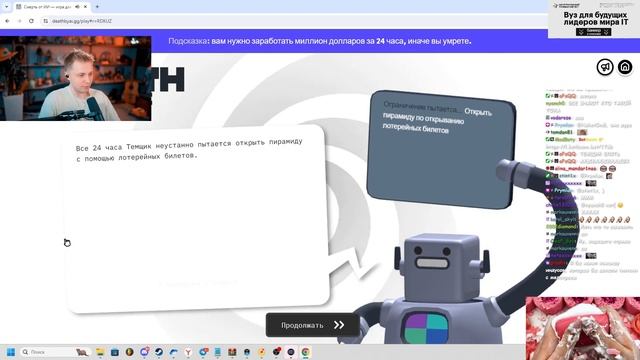
Task: Click the megaphone announcement icon
Action: pyautogui.click(x=605, y=67)
